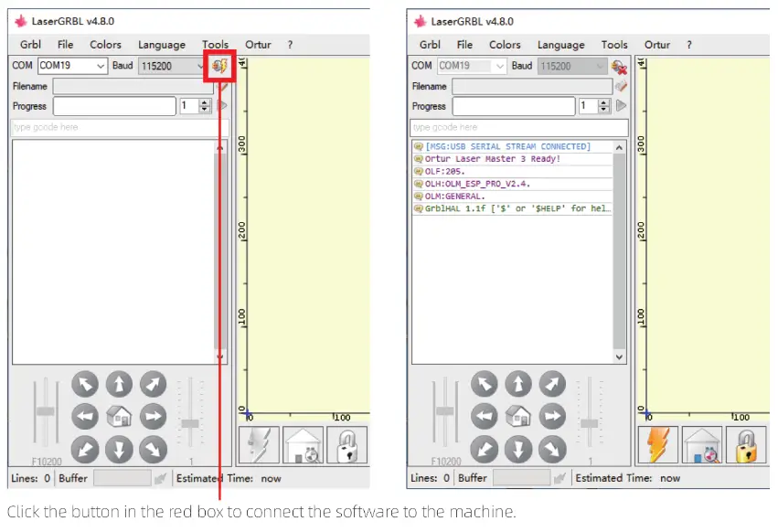Screen dimensions: 778x532
Task: Jog up-left arrow in right window
Action: (x=485, y=384)
